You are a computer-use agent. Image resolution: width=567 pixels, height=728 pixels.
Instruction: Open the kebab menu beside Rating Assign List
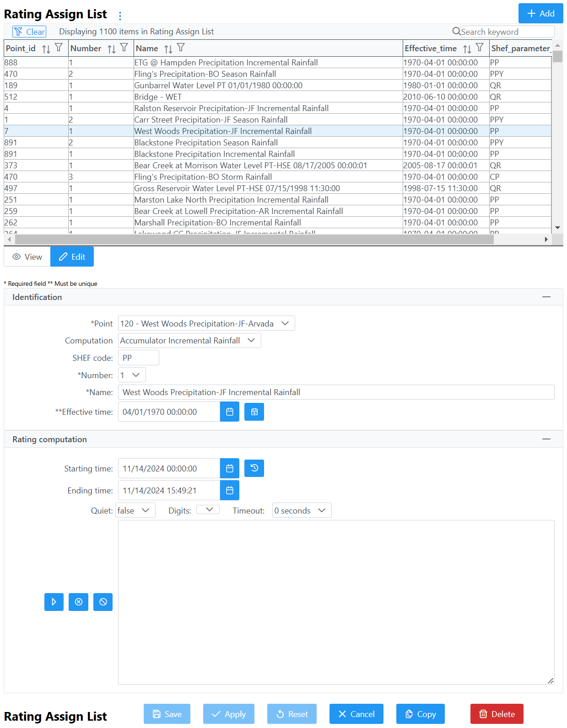tap(120, 16)
